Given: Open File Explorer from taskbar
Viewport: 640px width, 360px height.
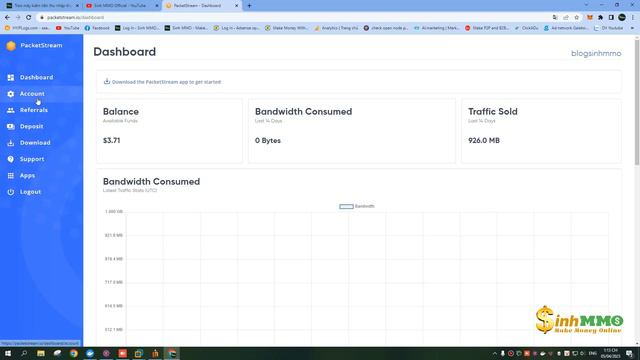Looking at the screenshot, I should [x=41, y=353].
